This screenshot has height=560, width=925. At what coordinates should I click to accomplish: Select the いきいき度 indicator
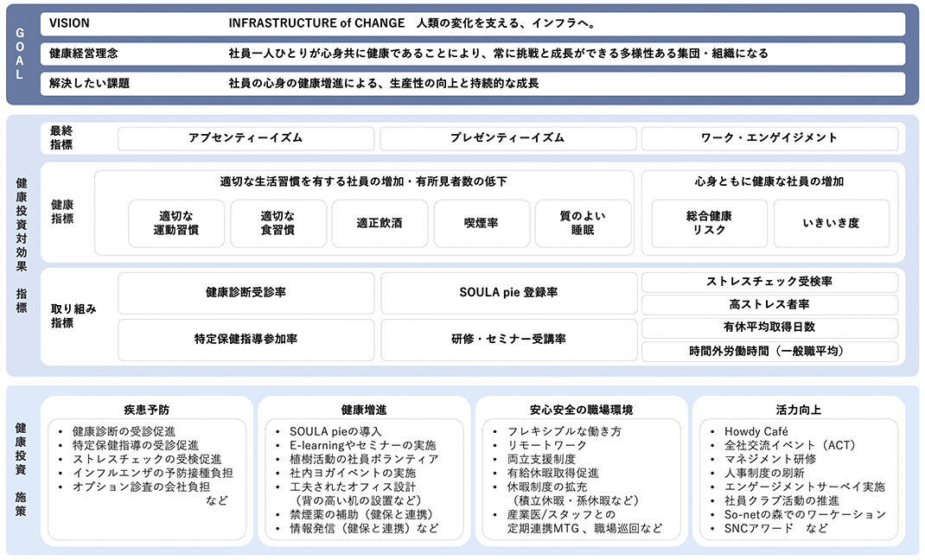[x=832, y=223]
